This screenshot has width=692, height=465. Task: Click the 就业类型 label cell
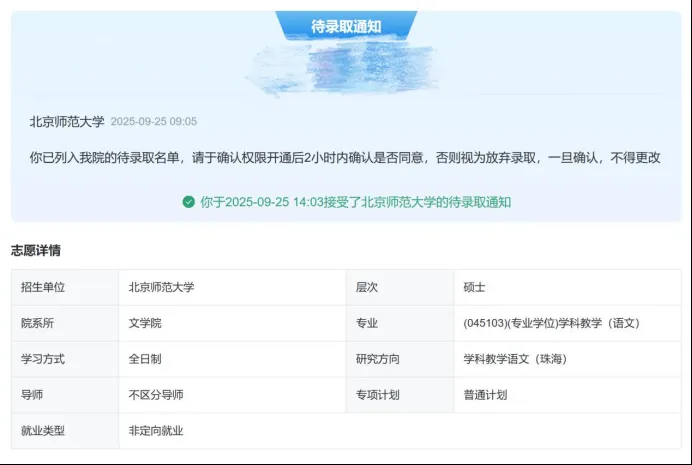coord(65,431)
